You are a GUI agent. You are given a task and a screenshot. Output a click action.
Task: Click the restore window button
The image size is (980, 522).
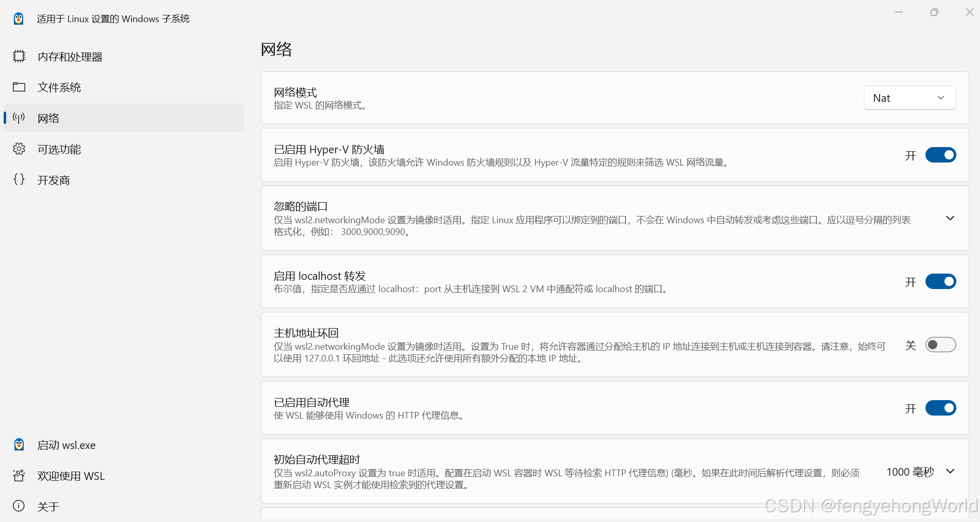coord(934,12)
